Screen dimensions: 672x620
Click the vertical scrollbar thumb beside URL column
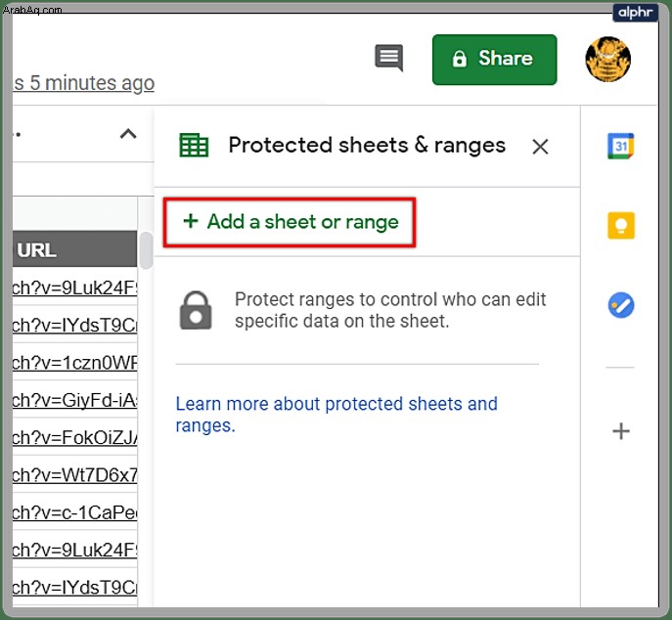pos(147,250)
